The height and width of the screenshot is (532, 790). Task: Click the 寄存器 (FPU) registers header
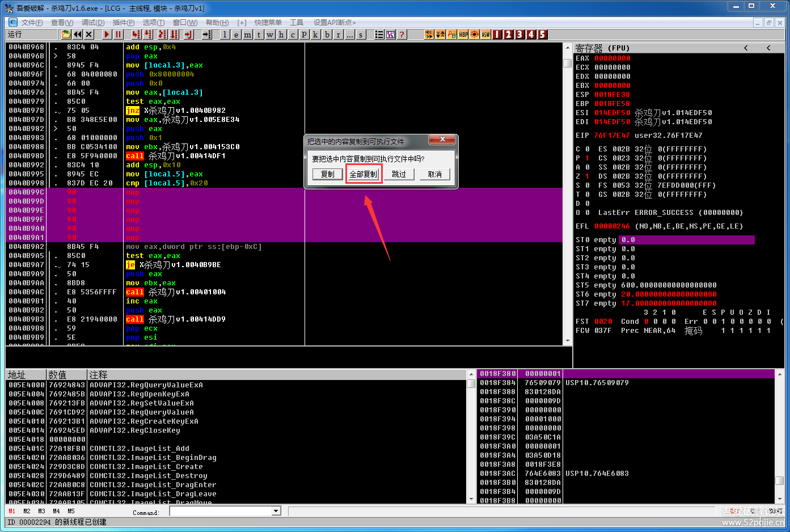602,48
